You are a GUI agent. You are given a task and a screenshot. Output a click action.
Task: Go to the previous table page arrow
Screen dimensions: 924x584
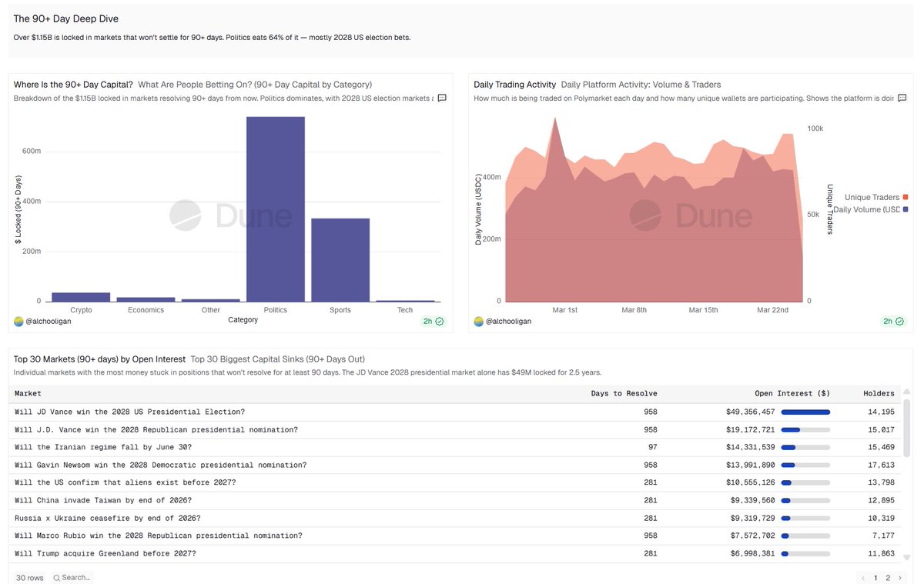coord(863,578)
